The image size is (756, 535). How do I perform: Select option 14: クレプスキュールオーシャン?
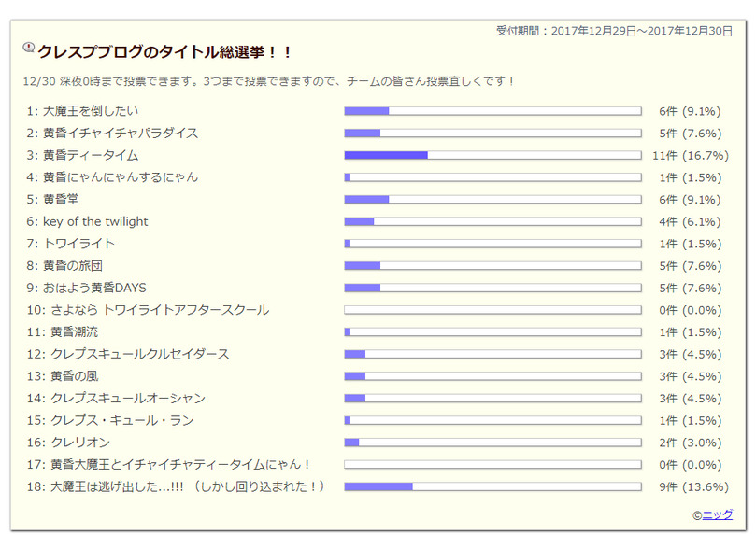pos(116,399)
